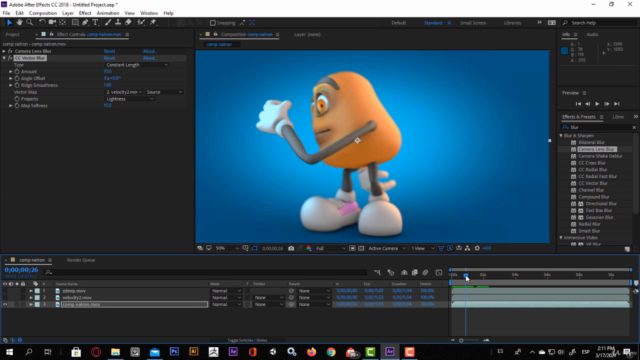Collapse the CC Vector Blur effect

click(4, 58)
